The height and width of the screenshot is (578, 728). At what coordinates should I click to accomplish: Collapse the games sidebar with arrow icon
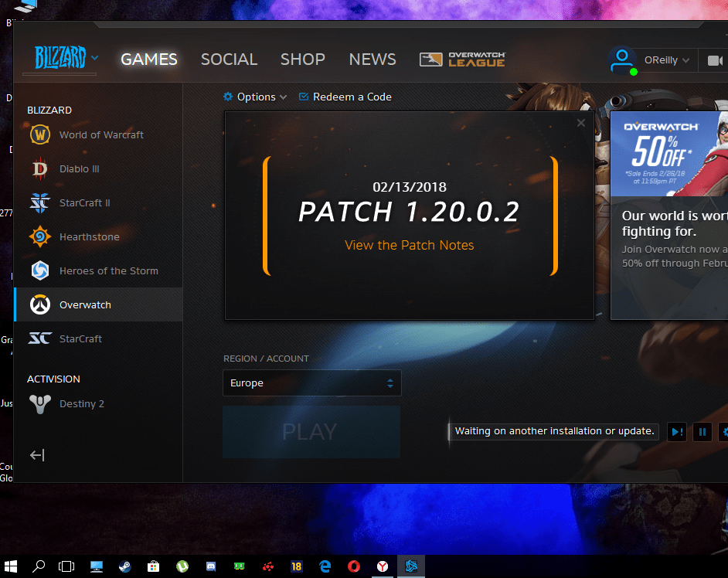click(37, 455)
